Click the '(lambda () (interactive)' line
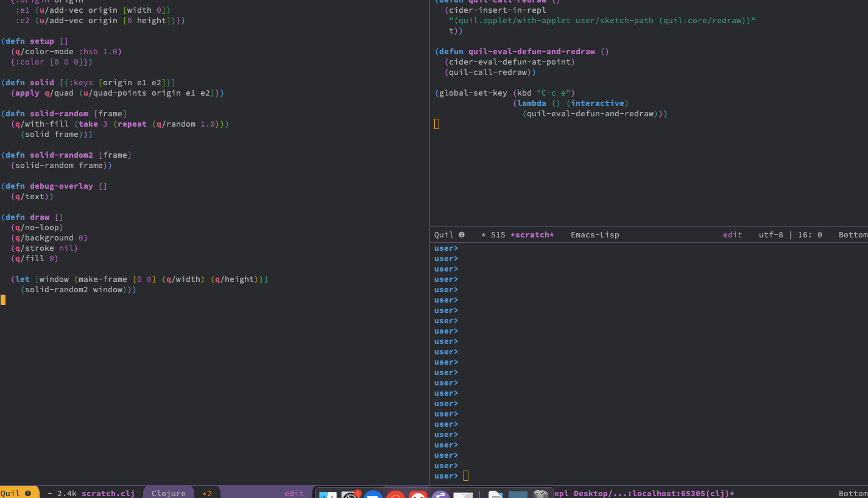 pos(571,103)
